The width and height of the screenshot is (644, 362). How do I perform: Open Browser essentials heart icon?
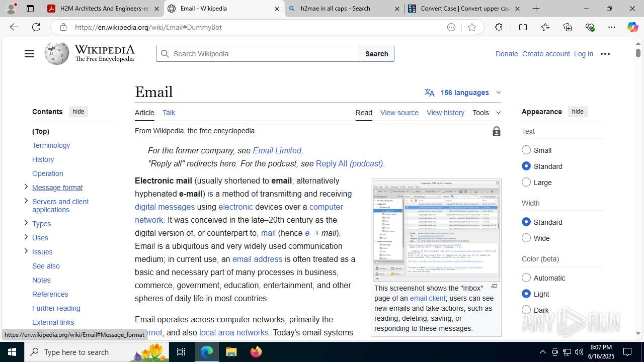(x=590, y=27)
